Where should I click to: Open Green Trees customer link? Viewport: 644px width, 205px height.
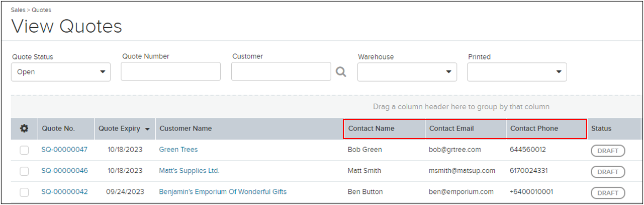pos(178,150)
